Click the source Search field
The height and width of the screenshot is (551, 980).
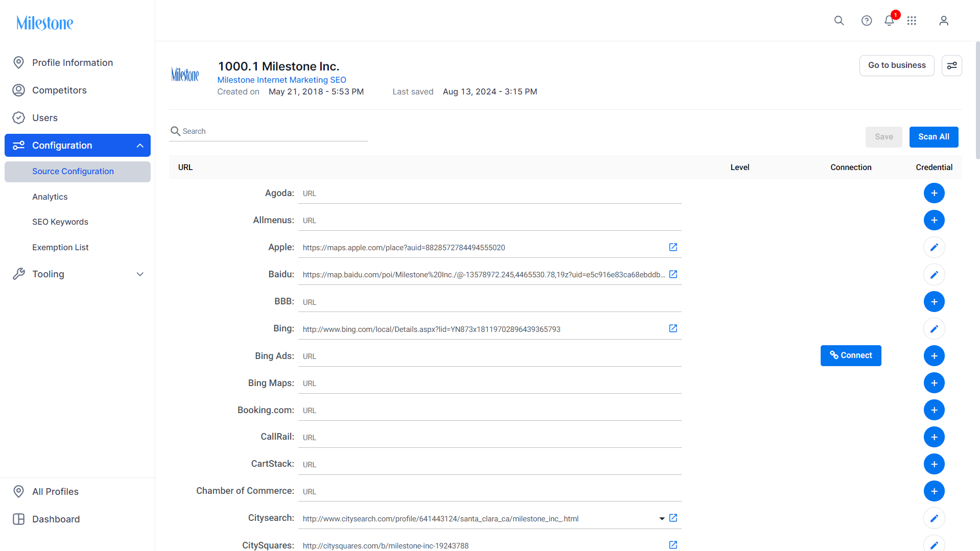coord(269,131)
